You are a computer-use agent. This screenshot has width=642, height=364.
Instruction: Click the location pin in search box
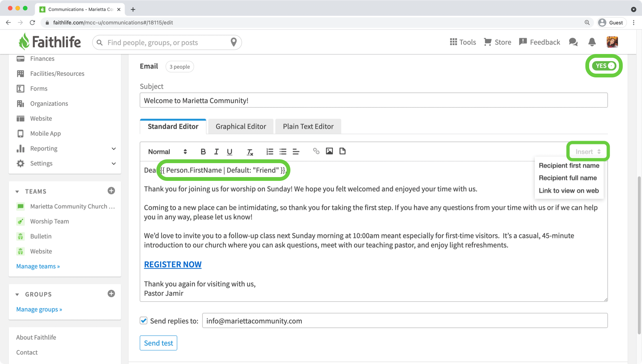[x=234, y=42]
